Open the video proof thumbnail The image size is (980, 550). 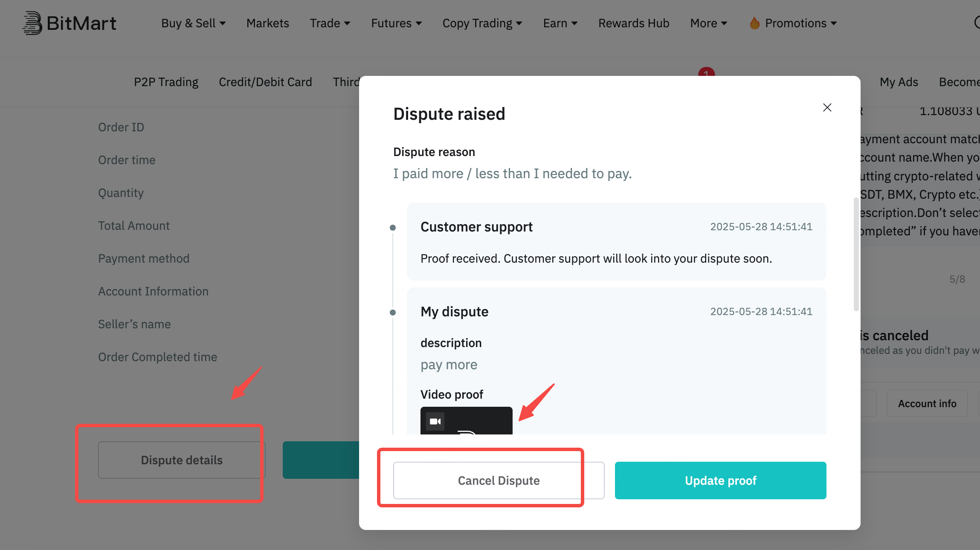tap(466, 420)
